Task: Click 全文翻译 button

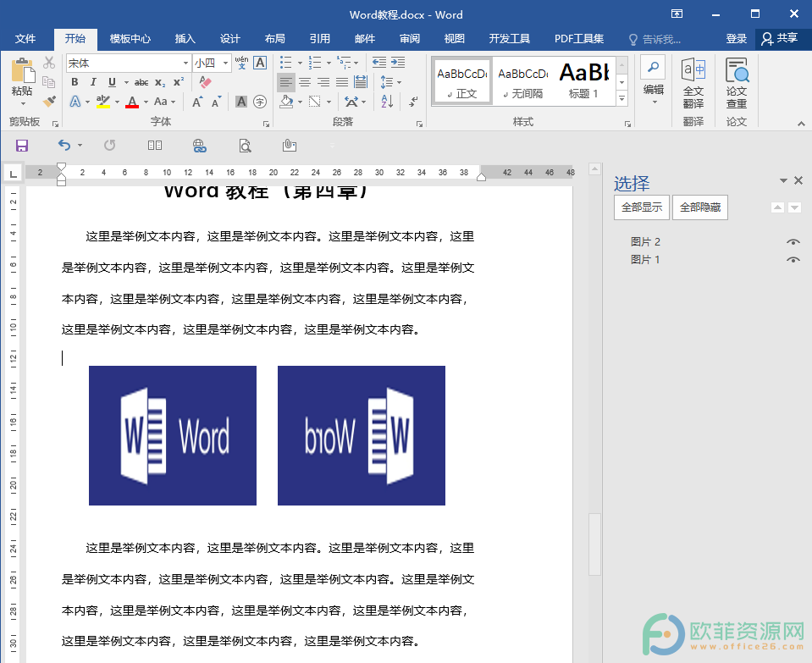Action: (x=693, y=83)
